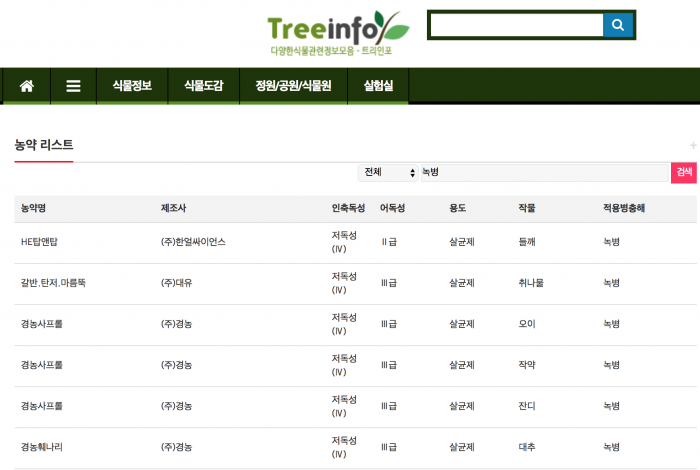Click the home icon in navigation bar
Screen dimensions: 700x470
[26, 86]
